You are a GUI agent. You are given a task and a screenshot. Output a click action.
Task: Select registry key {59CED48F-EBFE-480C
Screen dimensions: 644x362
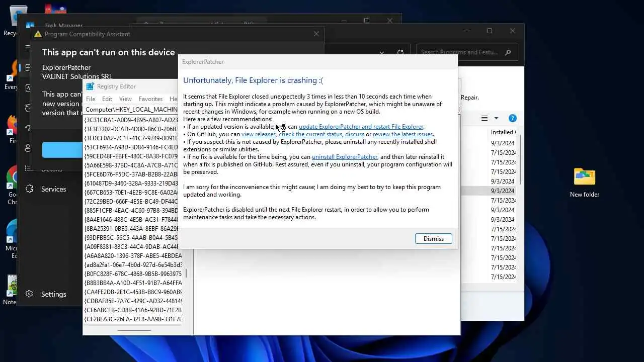[131, 156]
